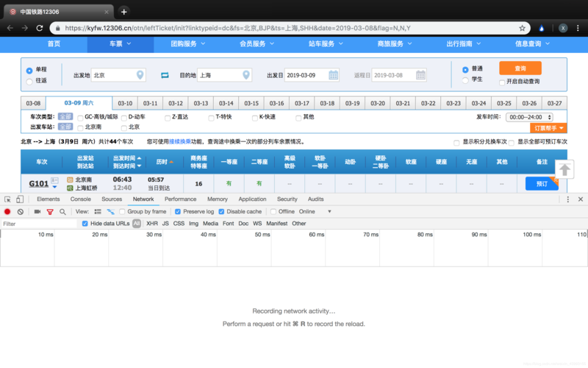Screen dimensions: 588x368
Task: Toggle Hide data URLs checkbox
Action: pos(85,224)
